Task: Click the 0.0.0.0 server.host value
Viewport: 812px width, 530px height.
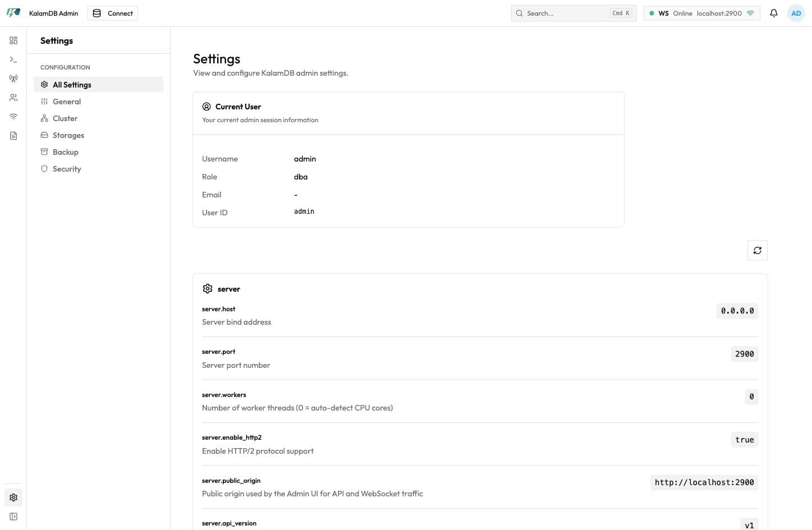Action: [737, 311]
